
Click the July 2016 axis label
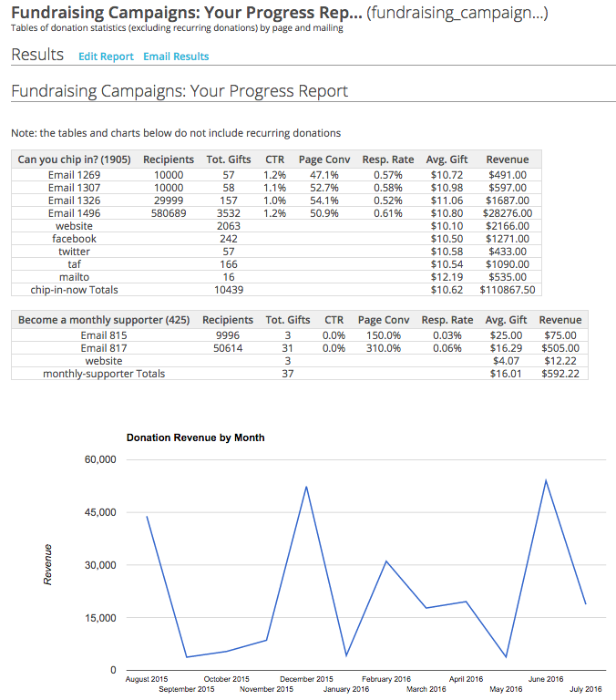tap(586, 689)
